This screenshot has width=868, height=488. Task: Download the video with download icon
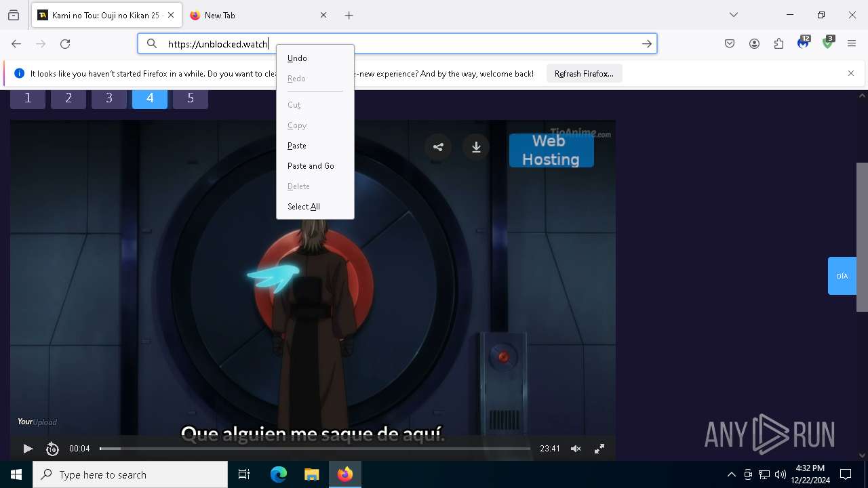[x=476, y=147]
